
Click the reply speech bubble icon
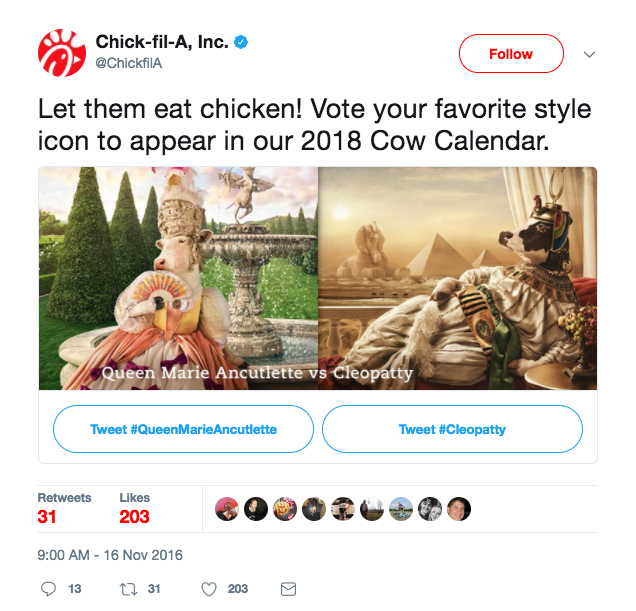[x=48, y=589]
